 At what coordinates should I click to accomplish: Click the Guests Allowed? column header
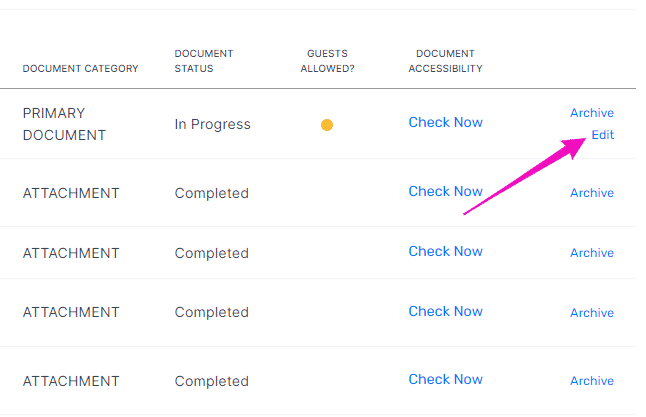[327, 61]
